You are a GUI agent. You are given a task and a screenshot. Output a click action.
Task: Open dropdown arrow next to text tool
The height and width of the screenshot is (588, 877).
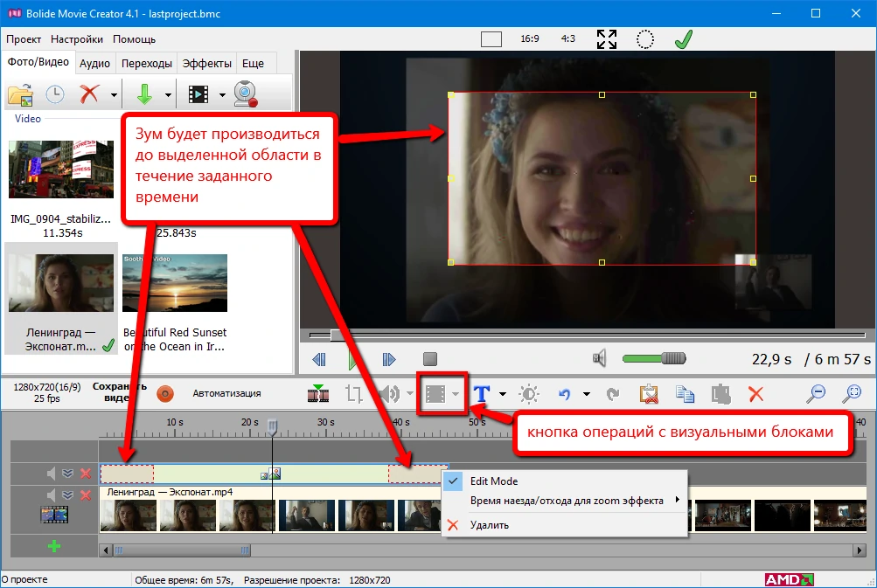502,394
